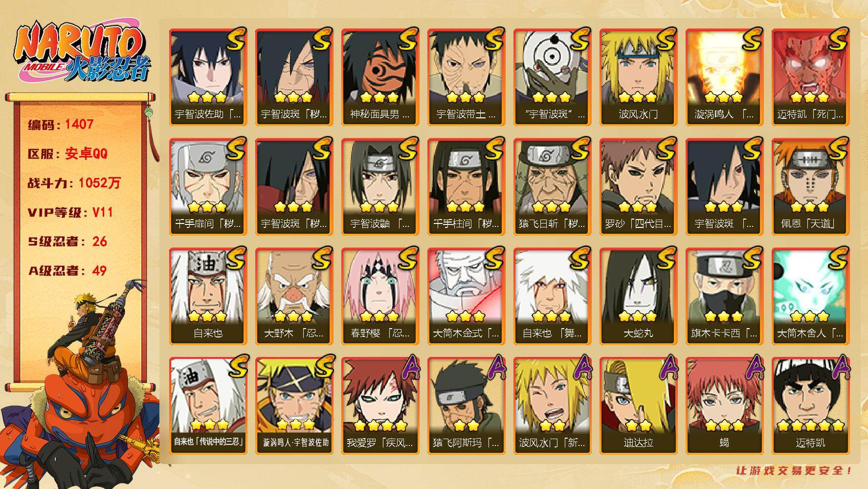This screenshot has height=489, width=868.
Task: Click the 漩涡鸣人·宇智波佐助 card
Action: pyautogui.click(x=294, y=406)
